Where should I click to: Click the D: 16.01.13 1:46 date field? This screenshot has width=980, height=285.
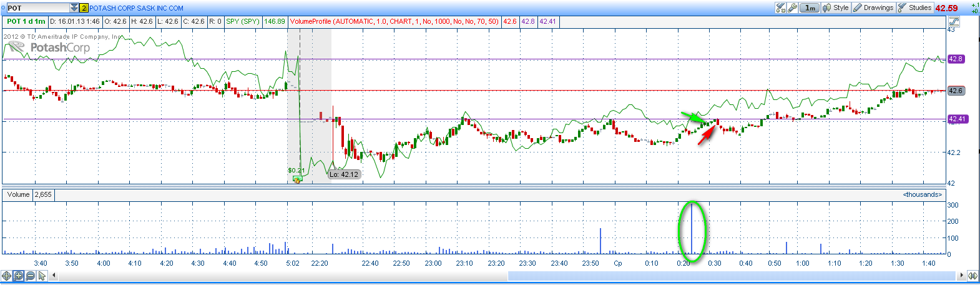tap(74, 21)
